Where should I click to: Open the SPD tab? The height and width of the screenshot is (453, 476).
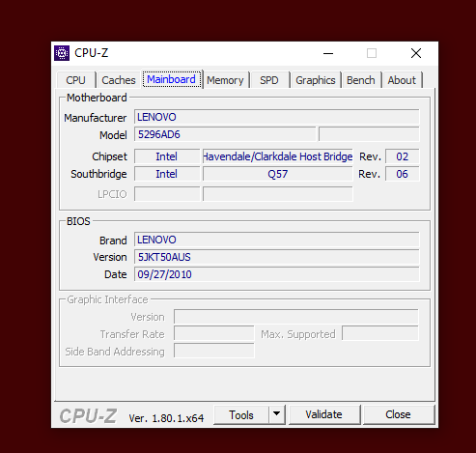(x=269, y=80)
